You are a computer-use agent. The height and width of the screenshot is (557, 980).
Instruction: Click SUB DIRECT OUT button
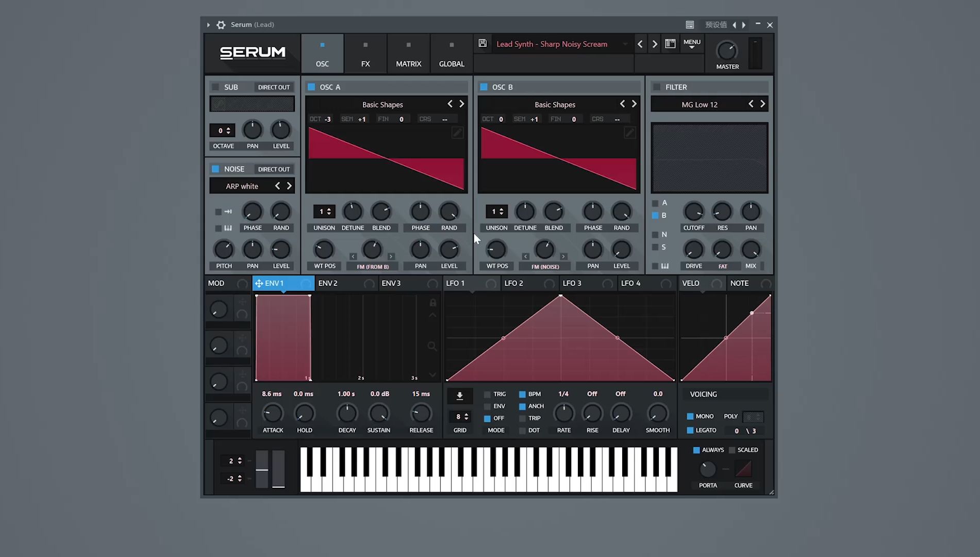(x=274, y=87)
